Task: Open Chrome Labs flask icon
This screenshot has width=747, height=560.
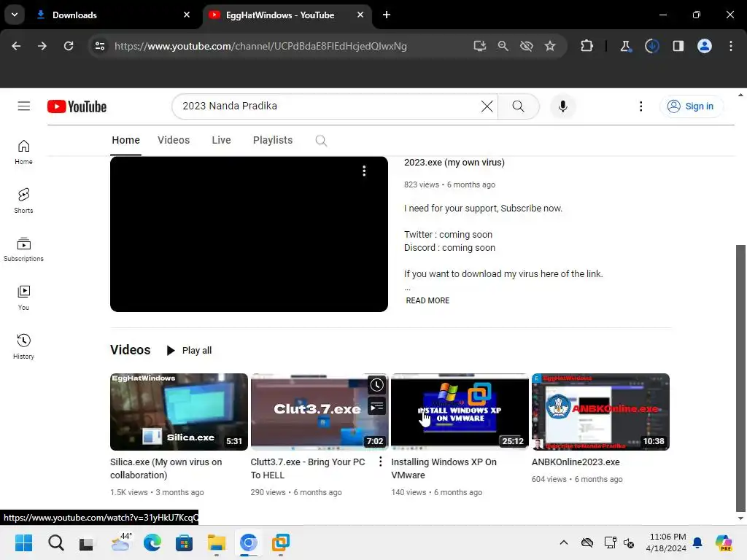Action: (625, 46)
